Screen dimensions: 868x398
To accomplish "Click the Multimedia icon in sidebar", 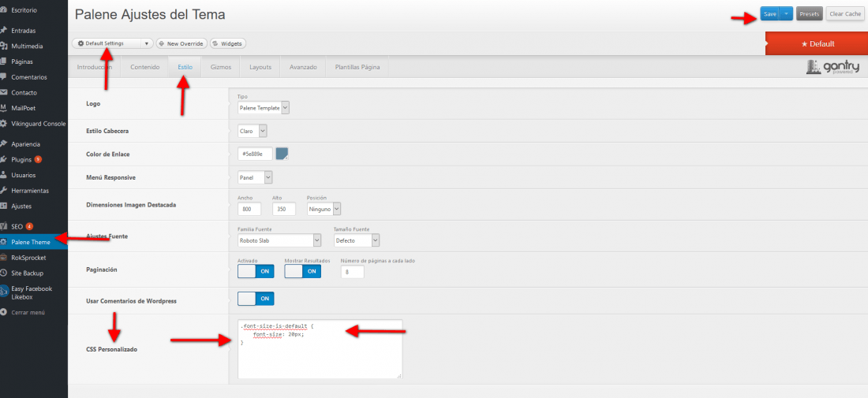I will [x=4, y=46].
